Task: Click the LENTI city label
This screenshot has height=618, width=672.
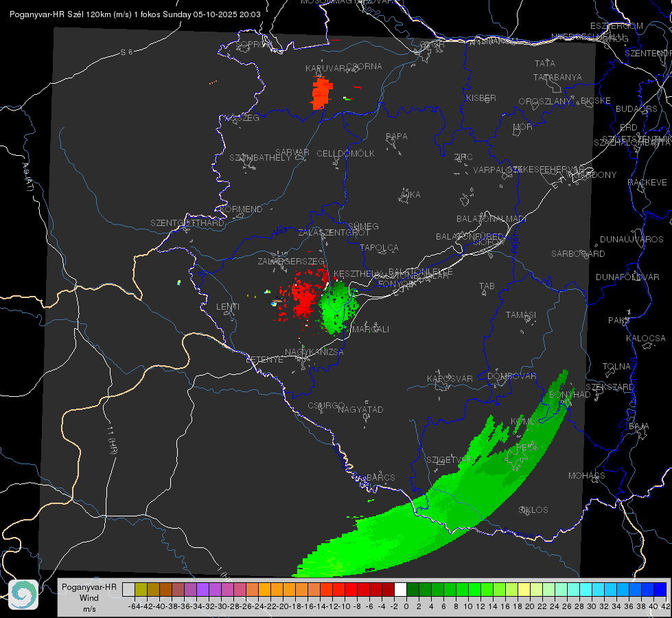Action: 228,307
